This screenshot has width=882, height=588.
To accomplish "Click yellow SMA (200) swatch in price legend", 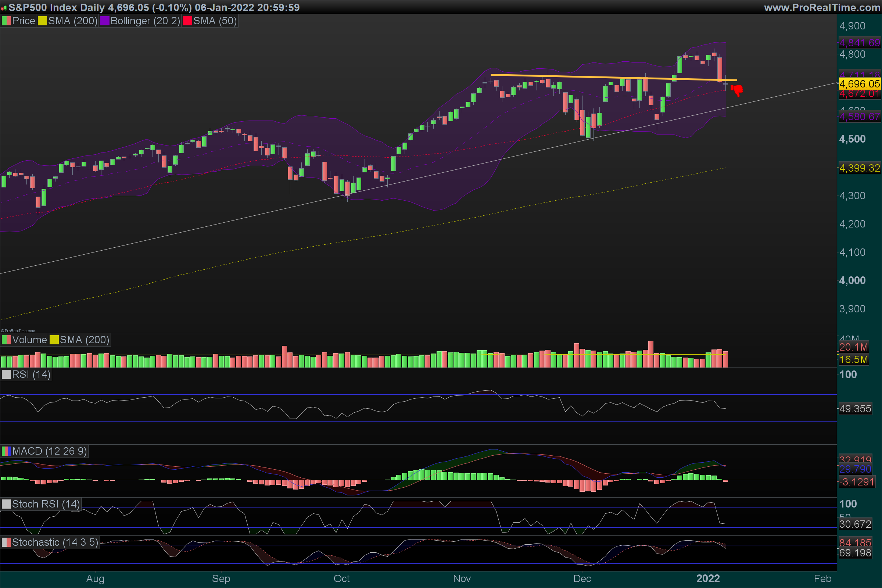I will click(42, 21).
